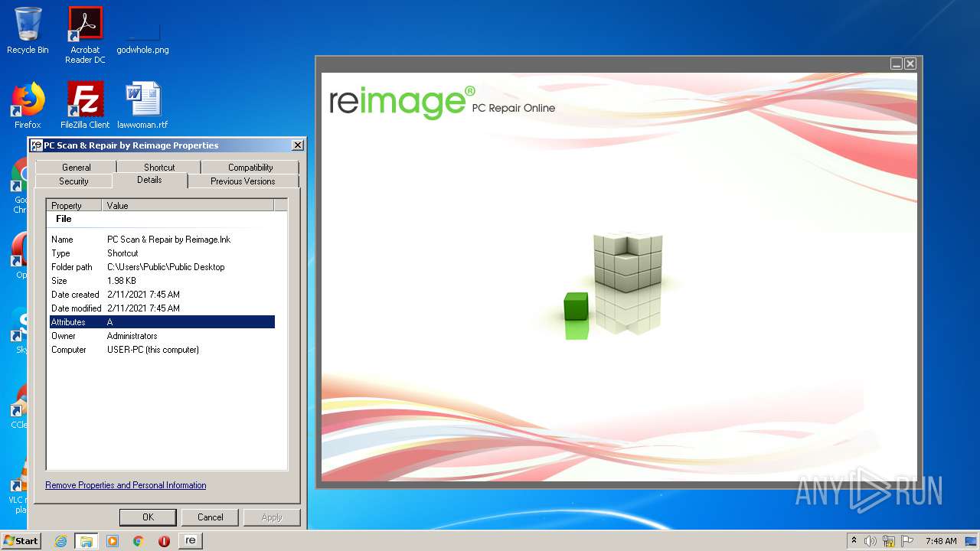The image size is (980, 551).
Task: Open Action Center flag icon
Action: click(x=907, y=541)
